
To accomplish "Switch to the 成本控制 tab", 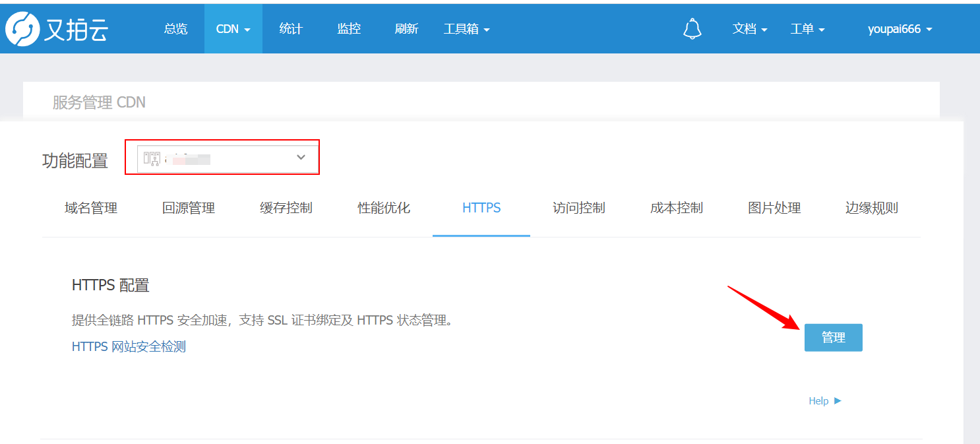I will point(677,208).
